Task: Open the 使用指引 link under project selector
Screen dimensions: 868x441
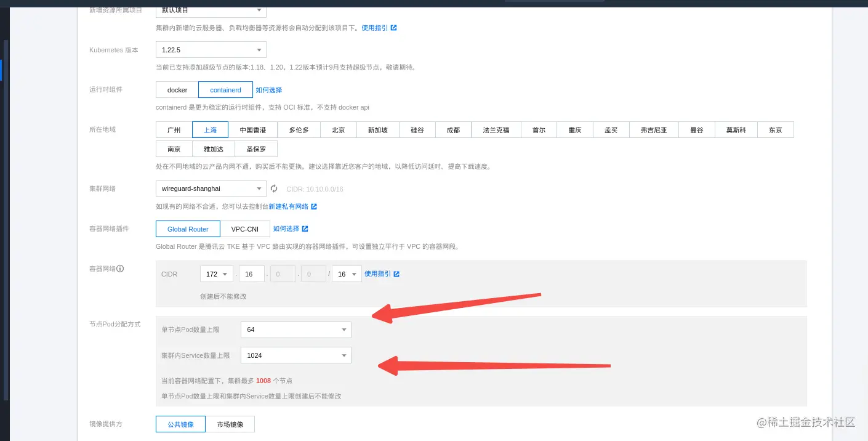Action: click(x=375, y=28)
